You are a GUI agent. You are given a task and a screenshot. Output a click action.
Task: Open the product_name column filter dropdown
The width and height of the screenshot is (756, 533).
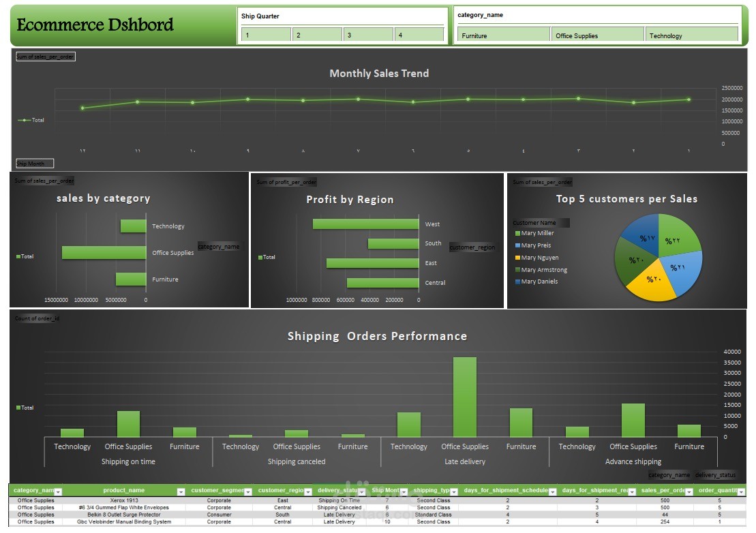(x=180, y=490)
